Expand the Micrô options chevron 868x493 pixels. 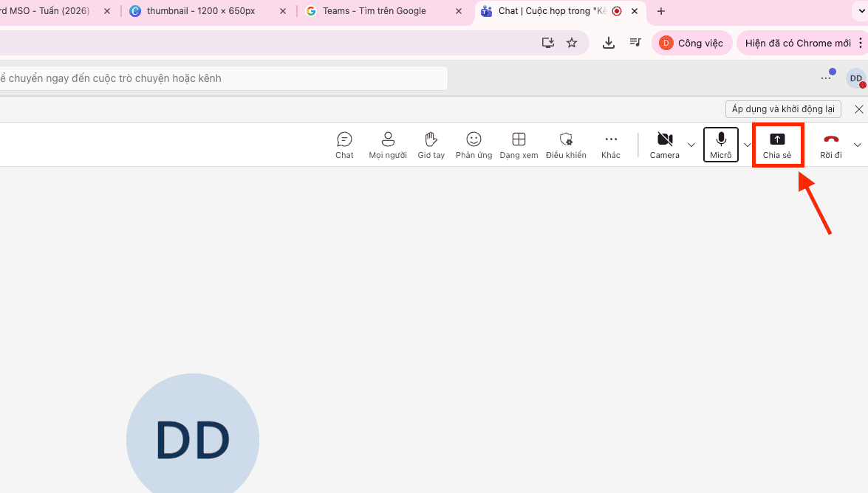pos(747,145)
